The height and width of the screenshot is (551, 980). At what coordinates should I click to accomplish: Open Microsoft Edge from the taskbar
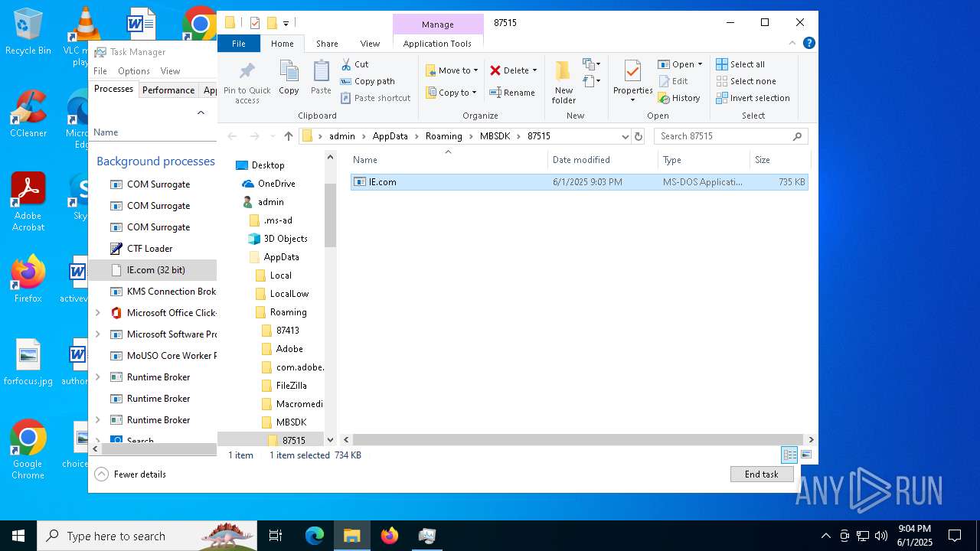315,536
